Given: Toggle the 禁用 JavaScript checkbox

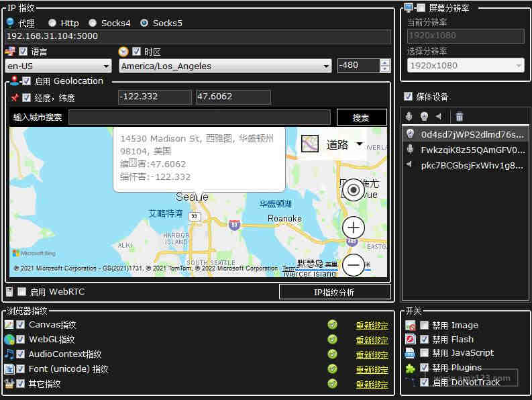Looking at the screenshot, I should click(x=424, y=353).
